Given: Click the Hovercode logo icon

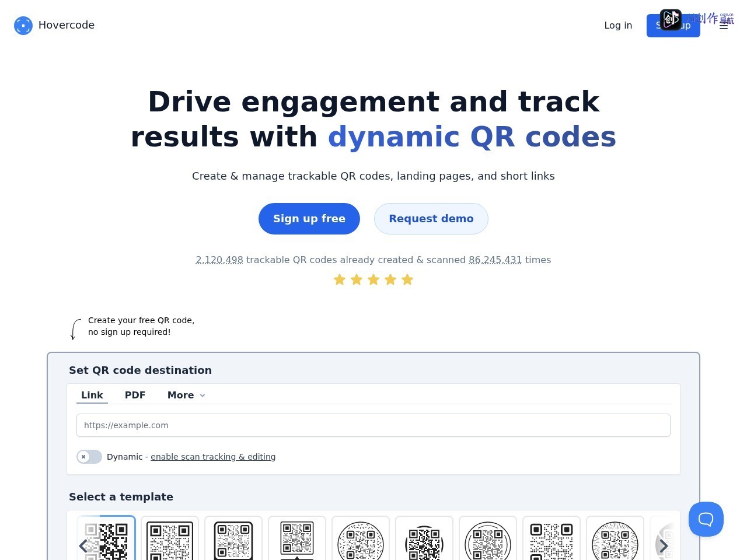Looking at the screenshot, I should 23,25.
